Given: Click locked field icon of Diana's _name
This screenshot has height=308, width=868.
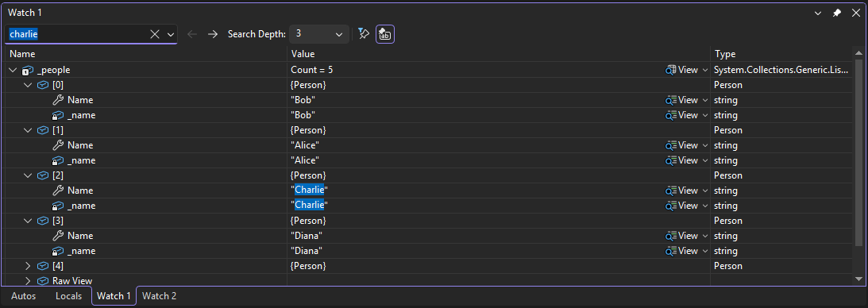Looking at the screenshot, I should pyautogui.click(x=57, y=251).
